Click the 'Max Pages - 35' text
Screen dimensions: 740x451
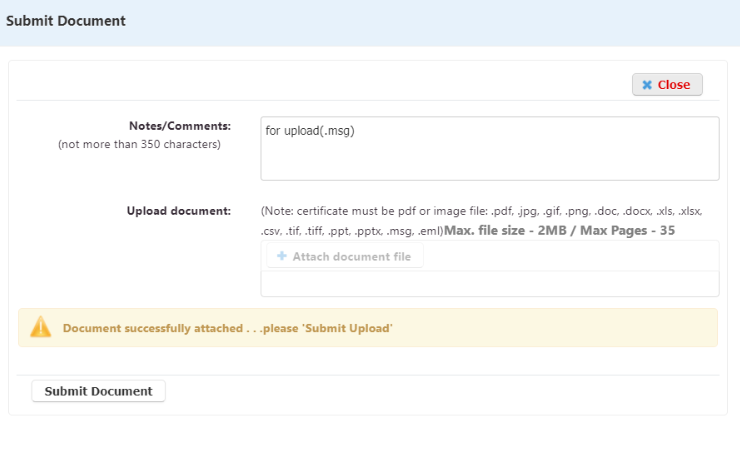point(627,230)
